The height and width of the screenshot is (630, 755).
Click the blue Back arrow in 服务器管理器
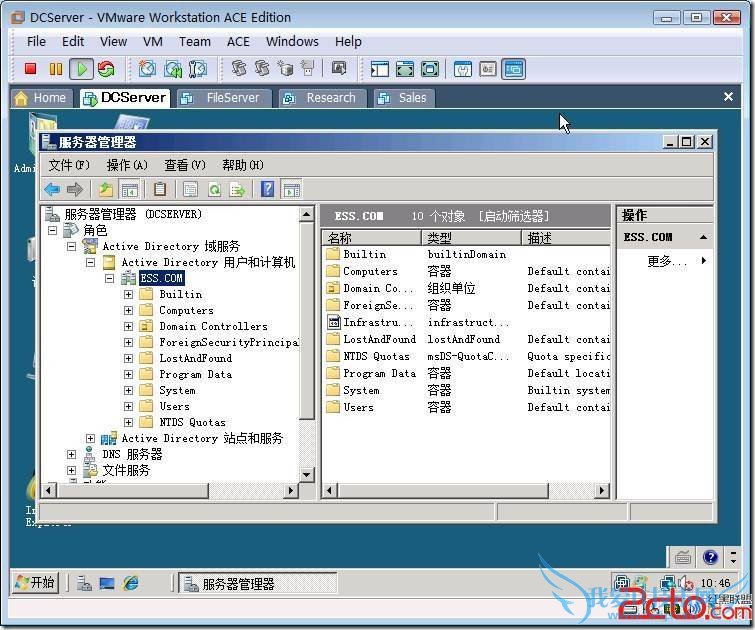tap(52, 189)
